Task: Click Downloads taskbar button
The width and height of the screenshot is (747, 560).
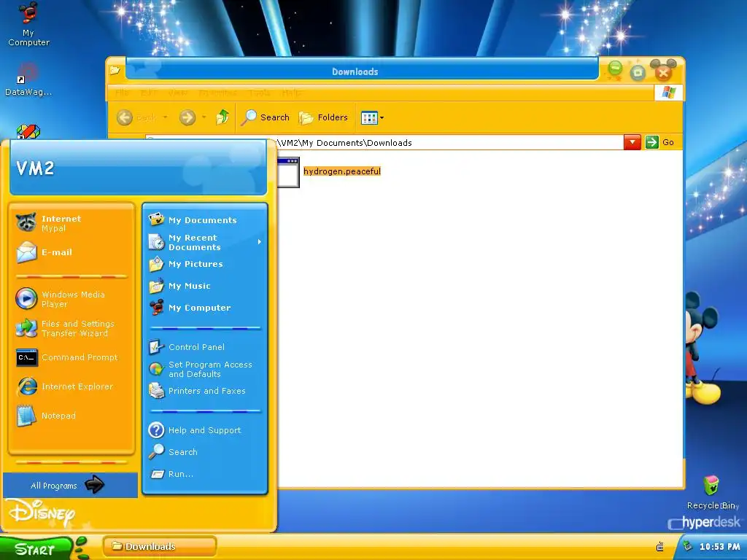Action: click(160, 546)
